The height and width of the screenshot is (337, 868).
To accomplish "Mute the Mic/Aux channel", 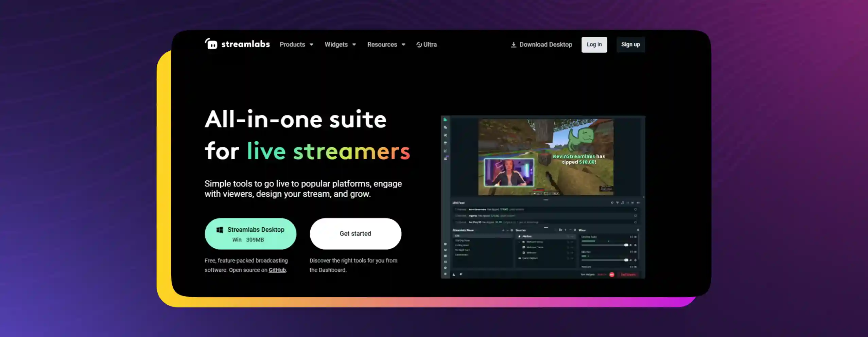I will (631, 260).
